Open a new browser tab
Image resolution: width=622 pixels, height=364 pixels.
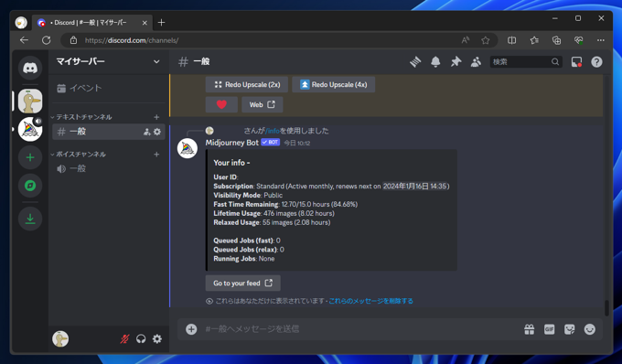161,23
